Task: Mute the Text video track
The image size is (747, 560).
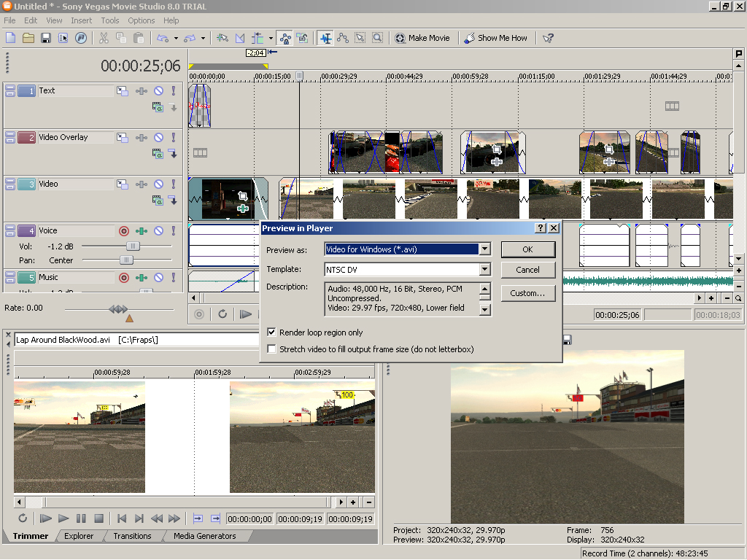Action: pyautogui.click(x=158, y=91)
